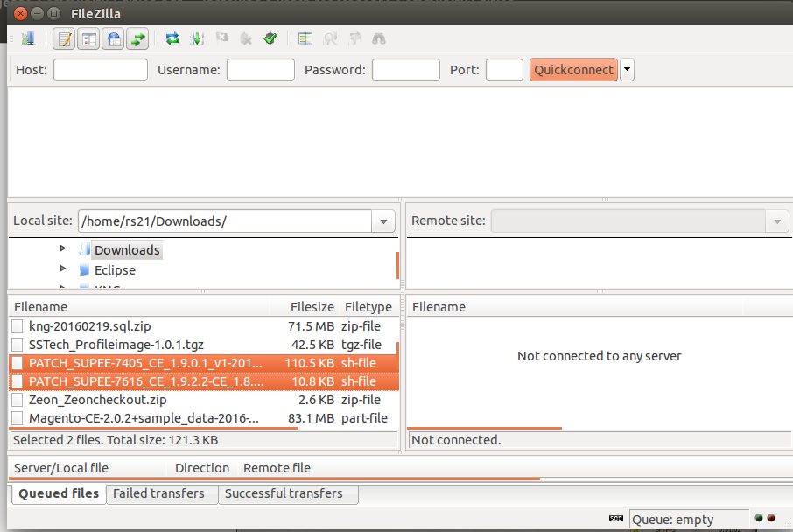Switch to the Failed transfers tab
The width and height of the screenshot is (793, 532).
158,493
